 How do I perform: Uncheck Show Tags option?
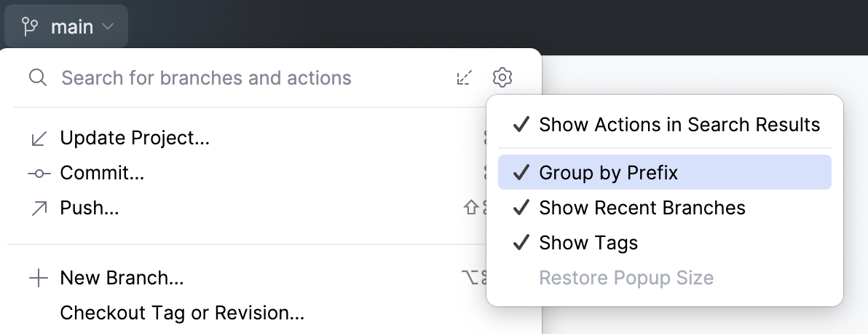pyautogui.click(x=588, y=243)
